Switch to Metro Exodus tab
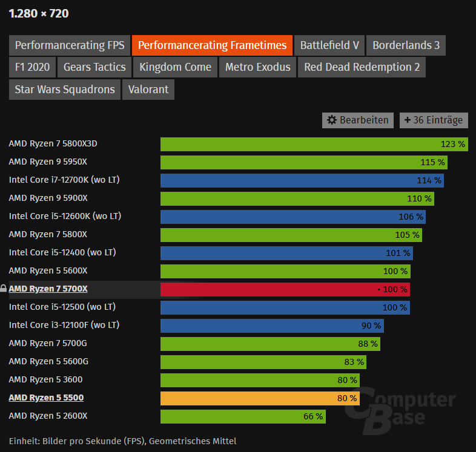 (x=257, y=67)
